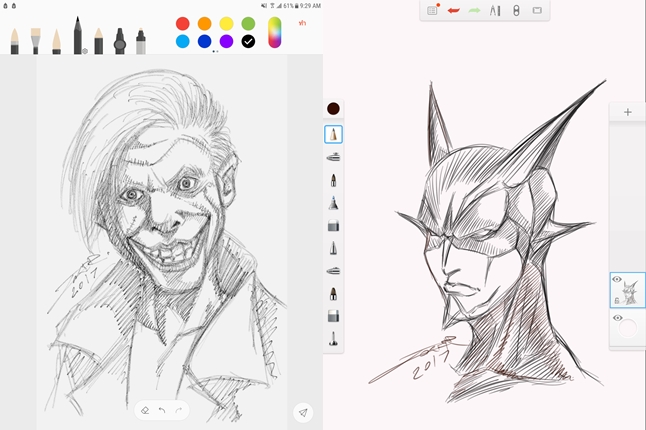Viewport: 646px width, 430px height.
Task: Pick the grey marker pen tool
Action: pyautogui.click(x=140, y=41)
